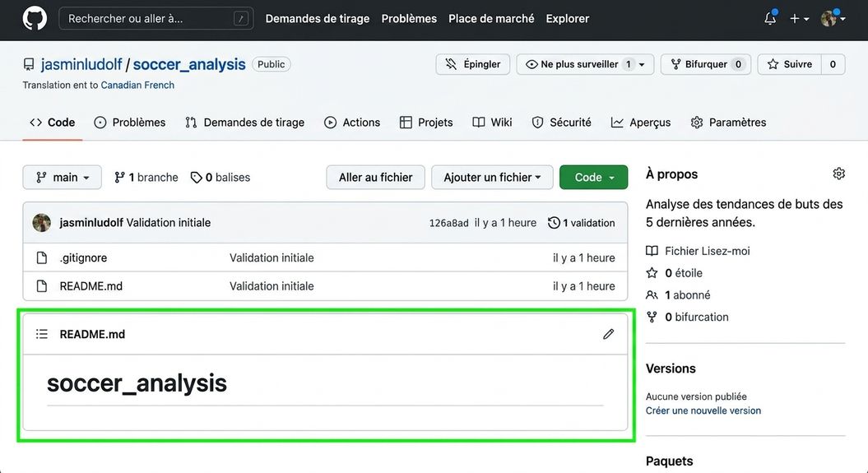Expand 'Ajouter un fichier' dropdown
This screenshot has height=473, width=868.
(492, 177)
